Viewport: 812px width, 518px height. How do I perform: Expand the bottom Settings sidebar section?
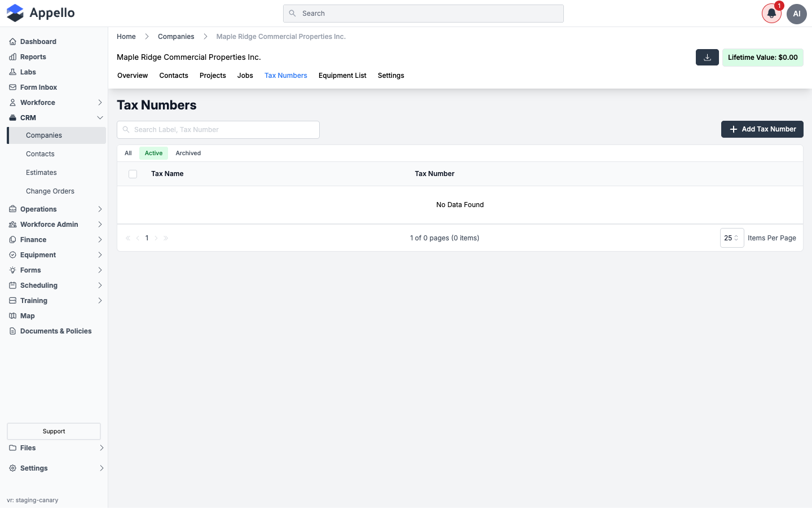click(56, 468)
